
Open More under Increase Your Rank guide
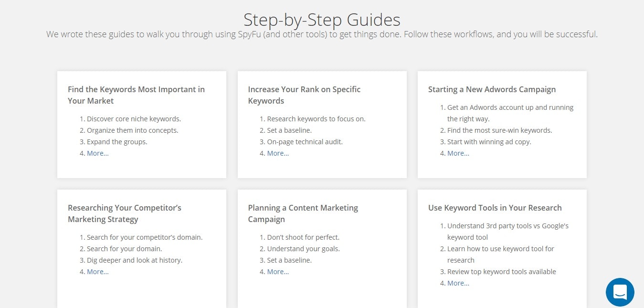point(278,153)
